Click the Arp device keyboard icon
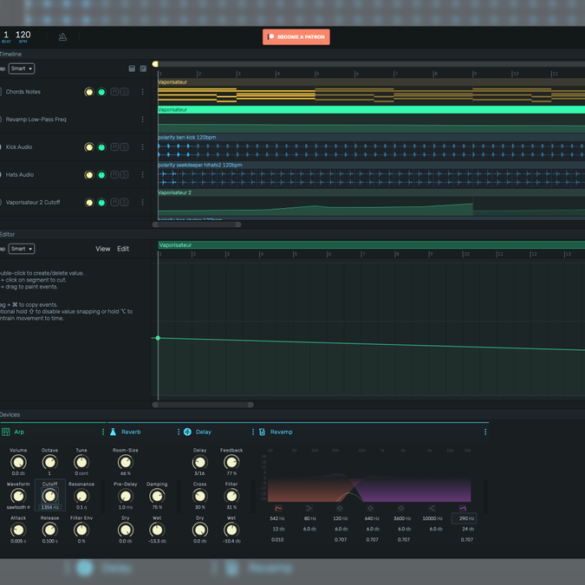Image resolution: width=585 pixels, height=585 pixels. pyautogui.click(x=6, y=432)
